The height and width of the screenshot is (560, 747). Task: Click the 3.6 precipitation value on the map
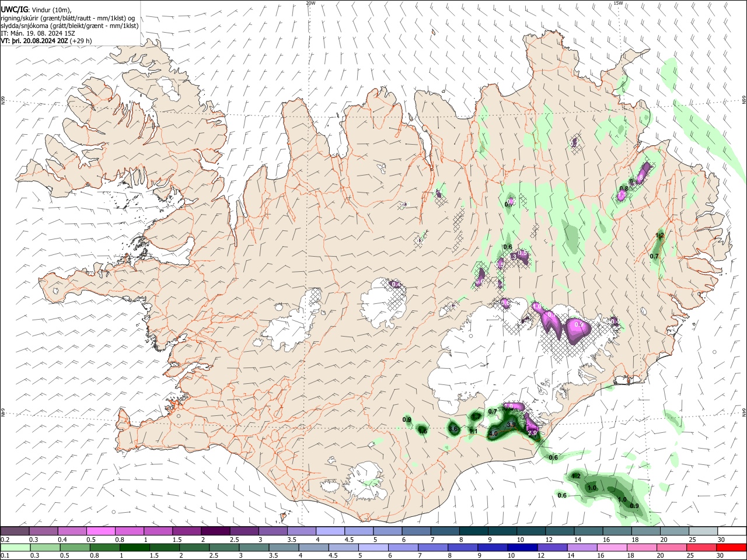pos(453,429)
